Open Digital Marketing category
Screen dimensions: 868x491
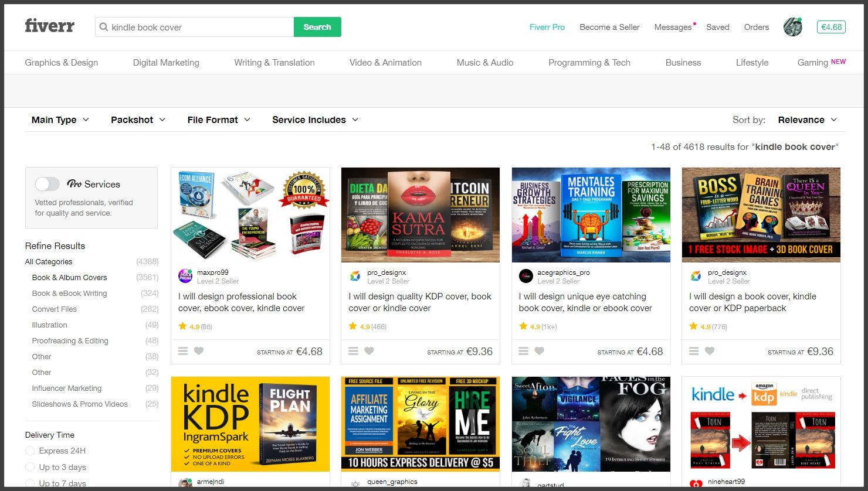coord(166,63)
